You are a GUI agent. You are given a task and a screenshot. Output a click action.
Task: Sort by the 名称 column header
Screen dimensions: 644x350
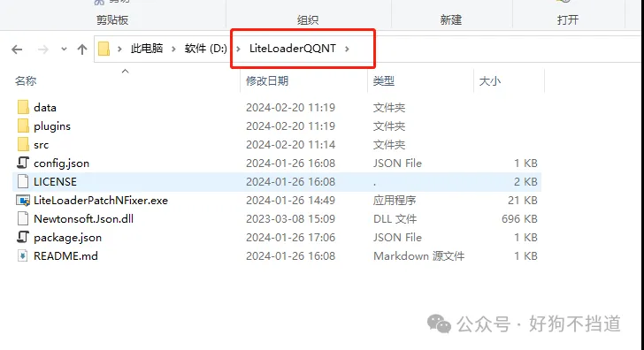(26, 80)
